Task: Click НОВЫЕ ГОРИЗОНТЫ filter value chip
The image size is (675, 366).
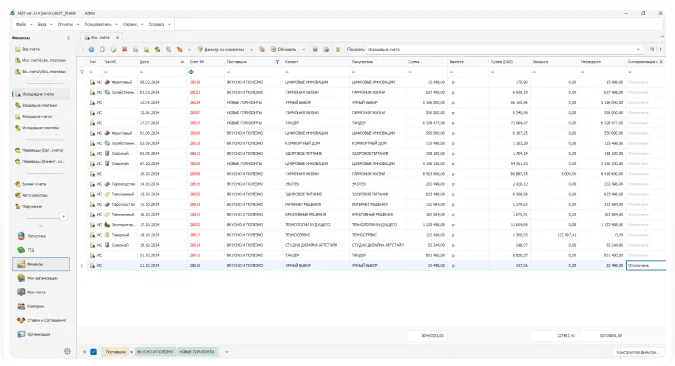Action: coord(197,352)
